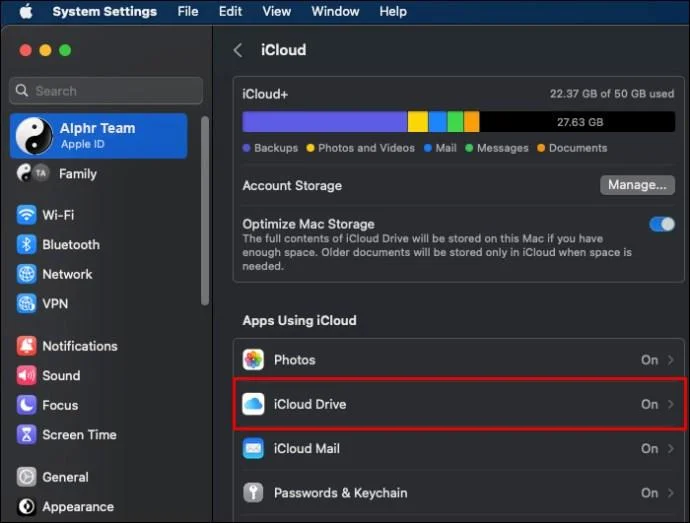Click the iCloud Mail envelope icon

coord(253,449)
